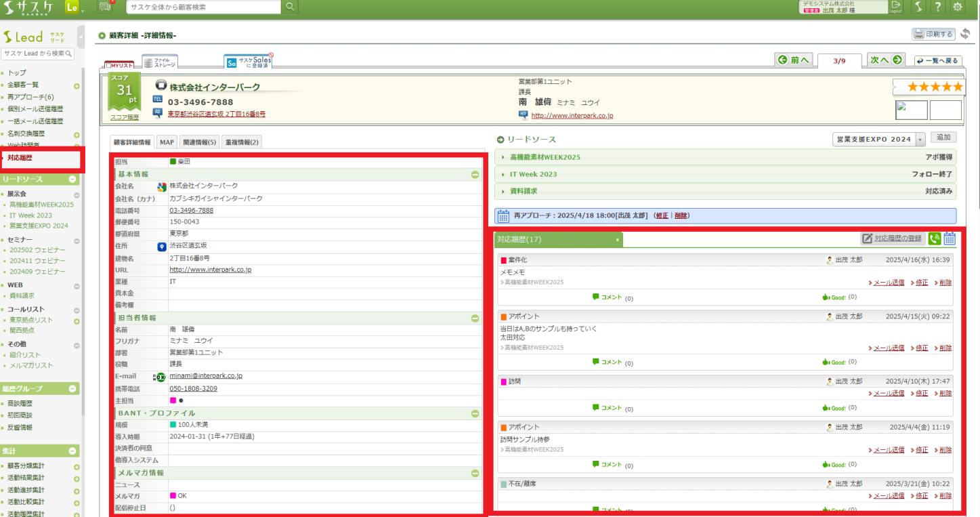This screenshot has width=980, height=517.
Task: Open the help question-mark icon
Action: pos(937,7)
